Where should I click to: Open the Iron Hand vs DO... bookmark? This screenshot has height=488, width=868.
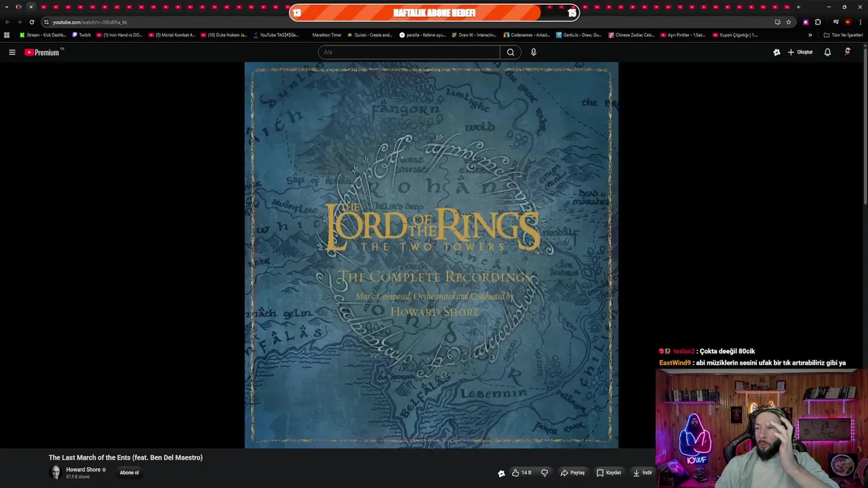[x=119, y=35]
